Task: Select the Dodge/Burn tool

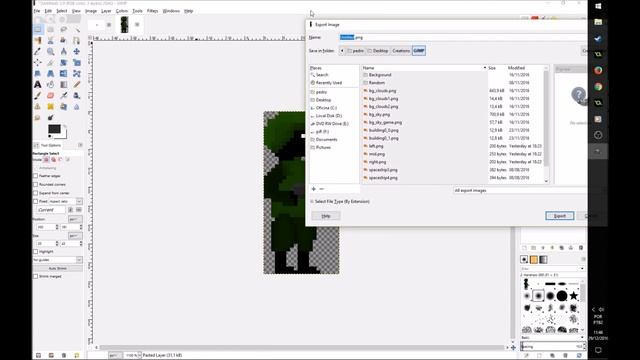Action: (51, 118)
